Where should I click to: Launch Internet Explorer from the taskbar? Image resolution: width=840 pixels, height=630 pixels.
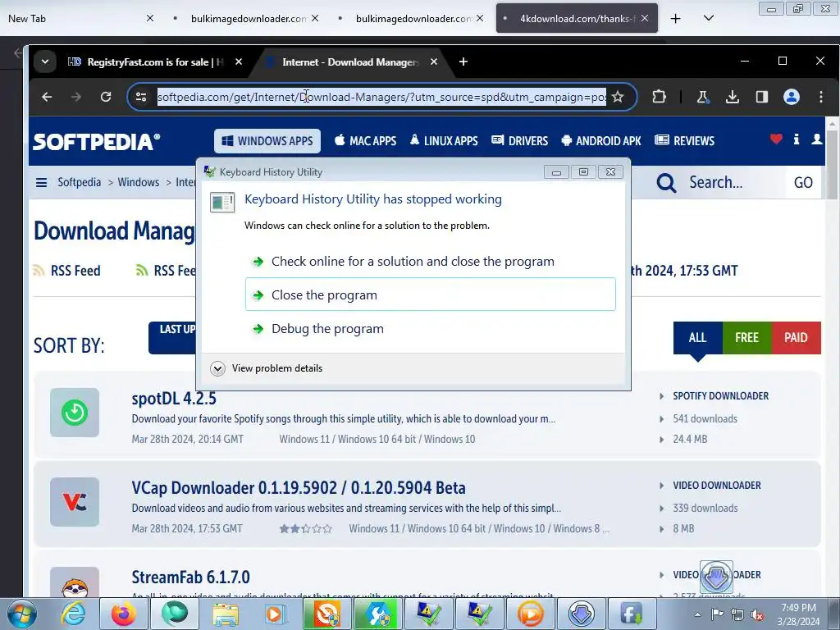point(73,614)
